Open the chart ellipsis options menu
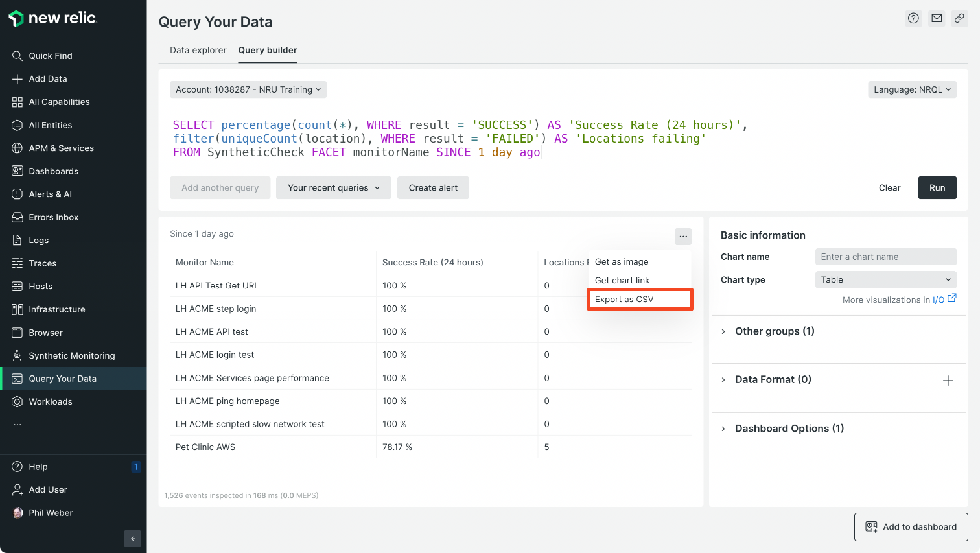This screenshot has width=980, height=553. click(x=683, y=236)
